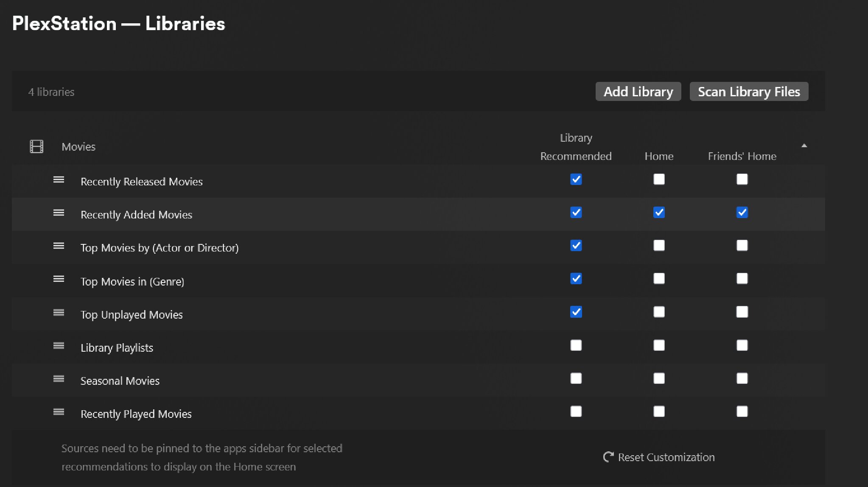Click Scan Library Files button
The image size is (868, 487).
(x=749, y=92)
